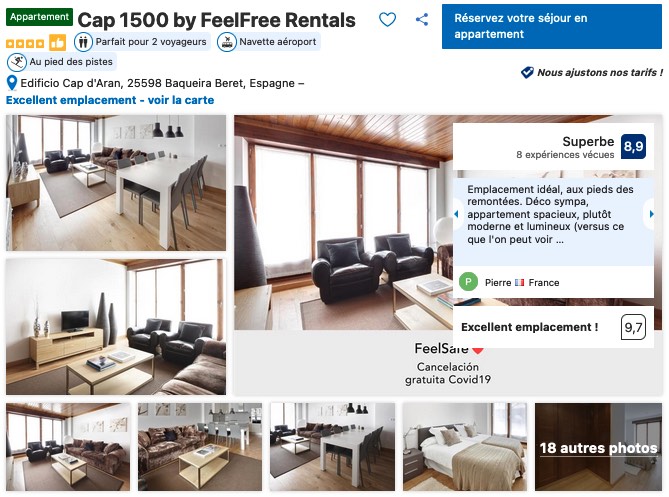
Task: Click the 9,7 location score badge
Action: point(633,327)
